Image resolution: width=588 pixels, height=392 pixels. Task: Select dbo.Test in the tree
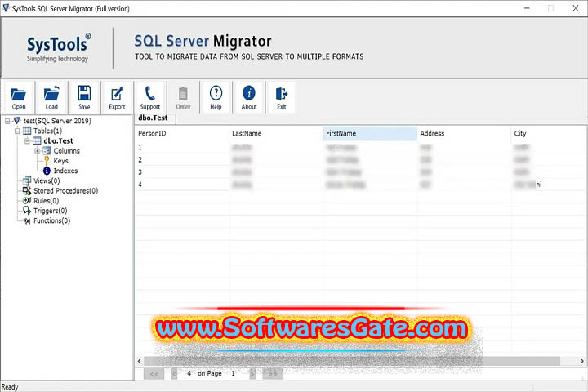[58, 140]
